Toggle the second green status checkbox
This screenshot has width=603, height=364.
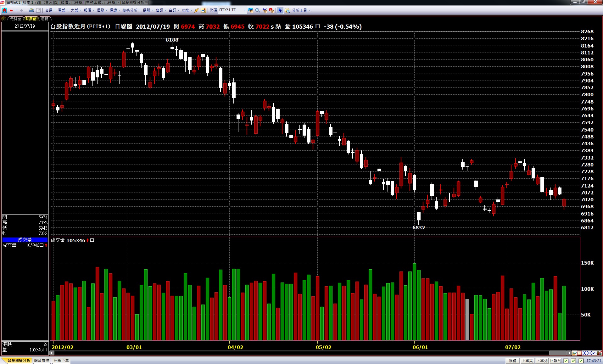pos(573,361)
